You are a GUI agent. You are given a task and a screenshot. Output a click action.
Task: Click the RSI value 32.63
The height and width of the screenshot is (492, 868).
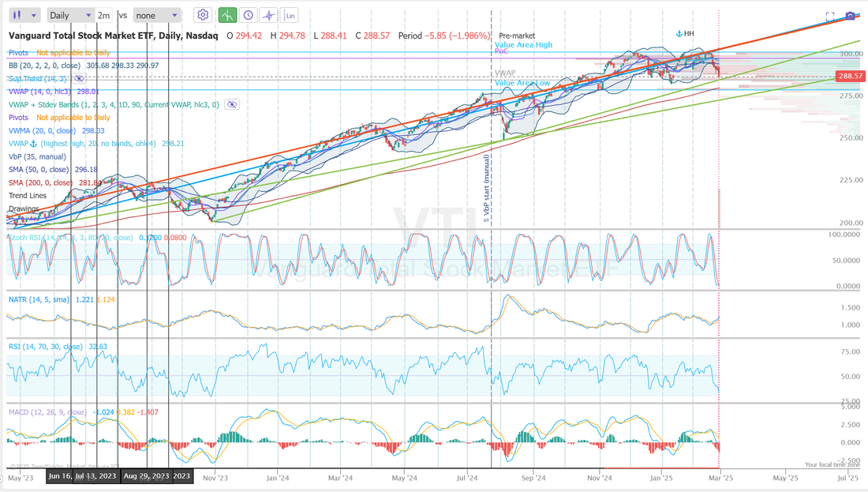(98, 347)
